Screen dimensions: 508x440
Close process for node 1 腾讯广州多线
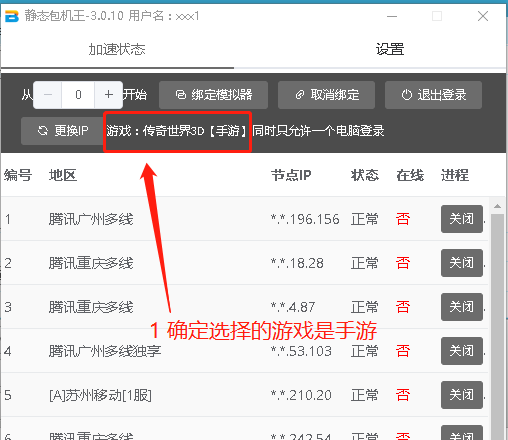tap(462, 219)
